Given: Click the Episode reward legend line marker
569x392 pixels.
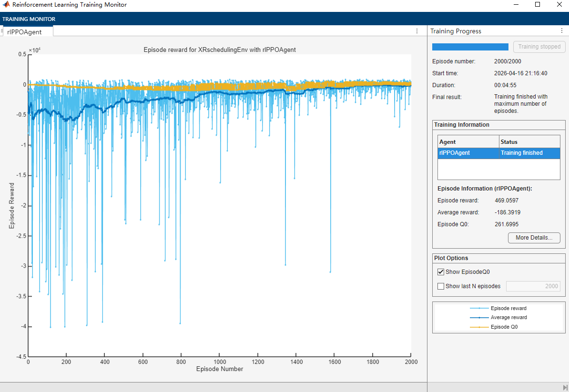Looking at the screenshot, I should click(x=479, y=308).
